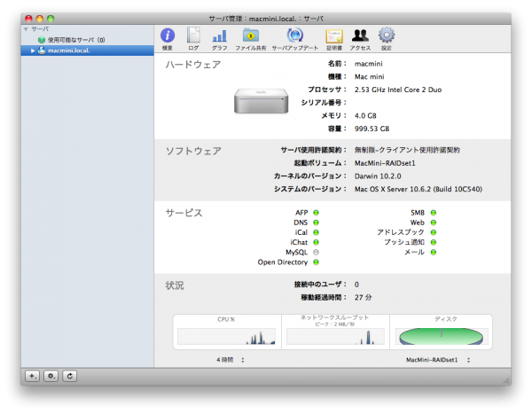
Task: Click the MySQL service label
Action: (x=296, y=253)
